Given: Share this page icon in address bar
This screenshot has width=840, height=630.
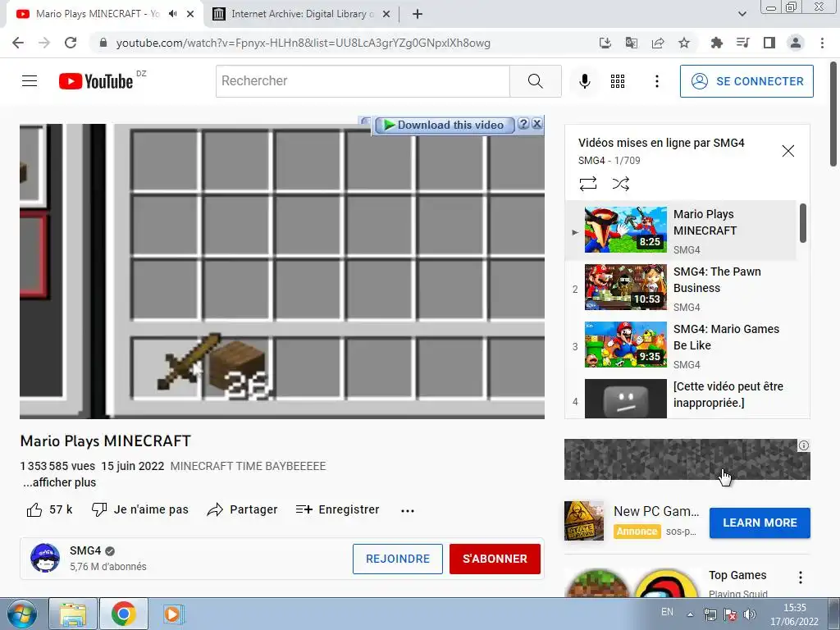Looking at the screenshot, I should click(x=658, y=43).
